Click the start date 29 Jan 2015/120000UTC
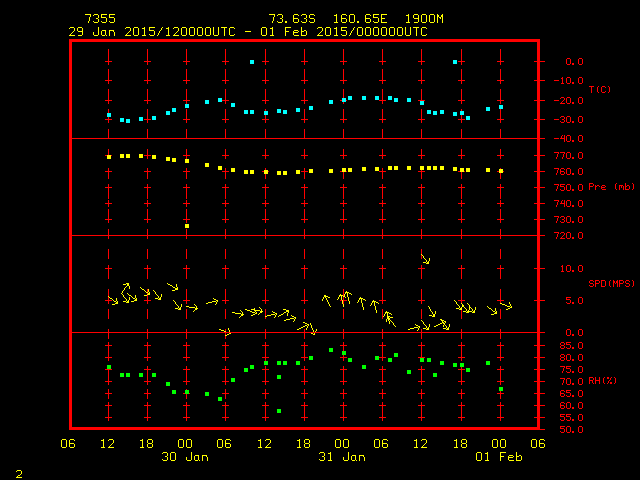Viewport: 640px width, 480px height. [152, 32]
